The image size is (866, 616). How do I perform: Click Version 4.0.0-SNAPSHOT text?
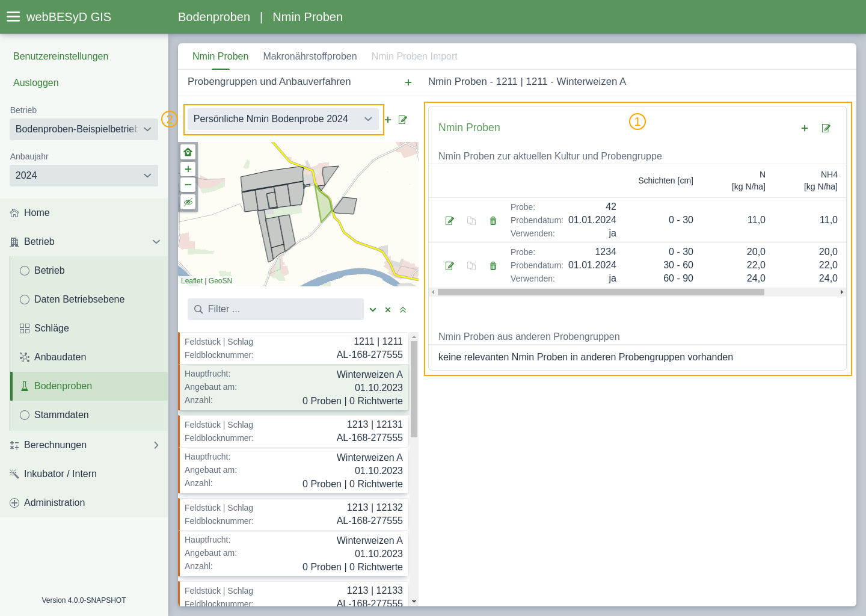pyautogui.click(x=84, y=600)
